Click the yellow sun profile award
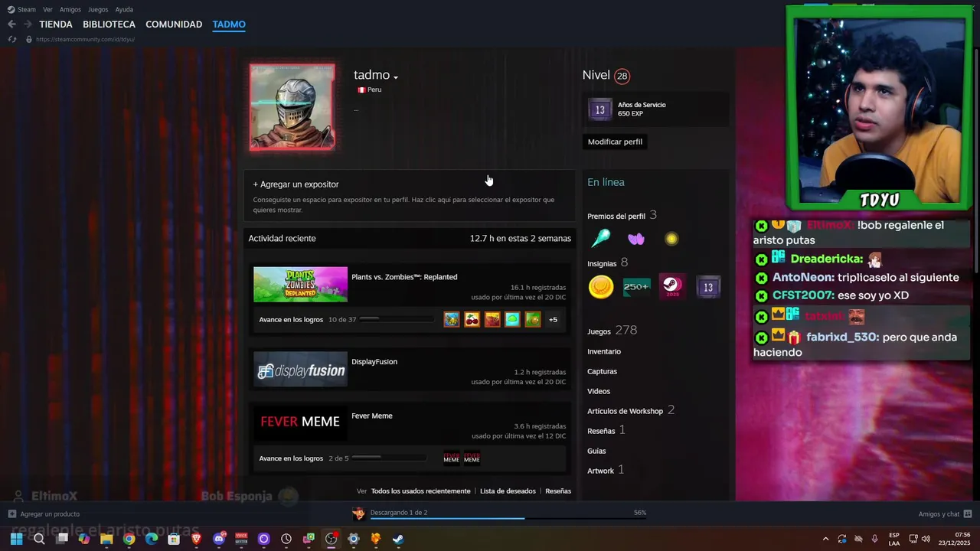The width and height of the screenshot is (980, 551). (x=671, y=240)
